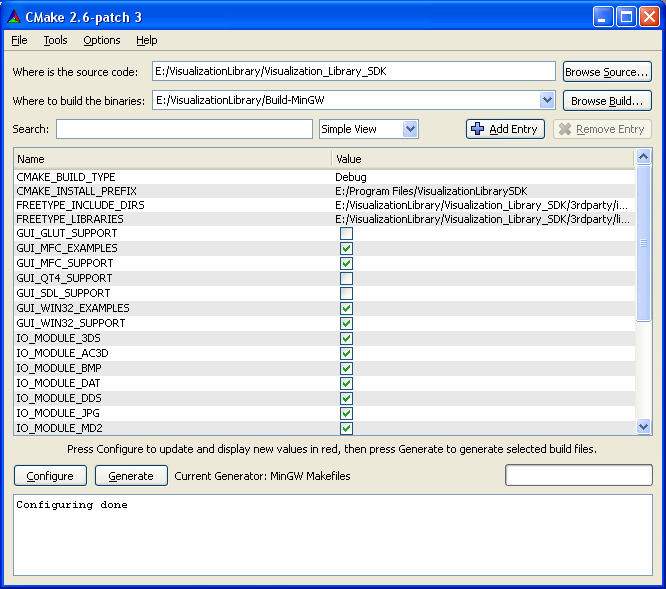Toggle the GUI_QT4_SUPPORT checkbox
Screen dimensions: 666x589
click(346, 278)
